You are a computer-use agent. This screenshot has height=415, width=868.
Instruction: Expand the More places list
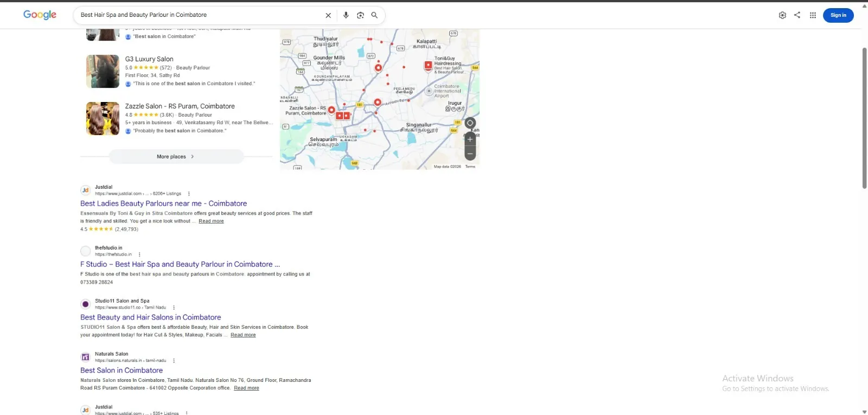click(176, 157)
